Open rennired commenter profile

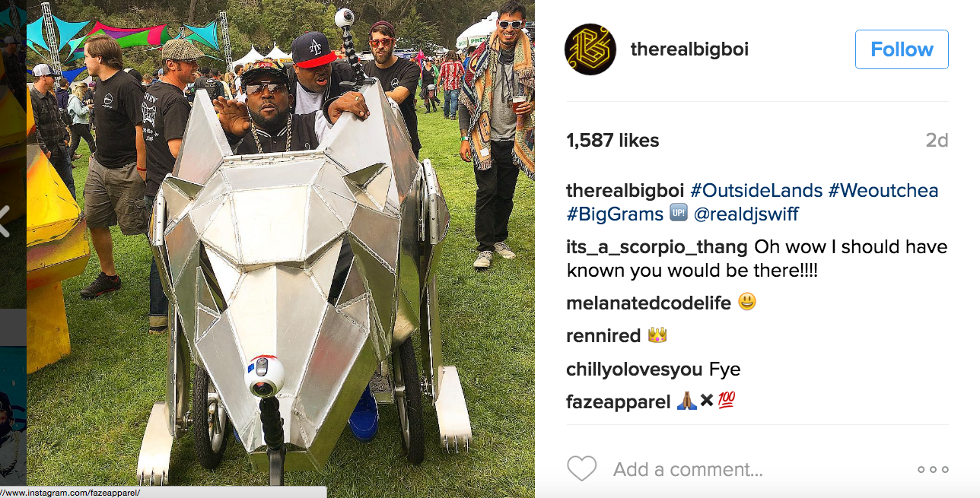coord(604,335)
